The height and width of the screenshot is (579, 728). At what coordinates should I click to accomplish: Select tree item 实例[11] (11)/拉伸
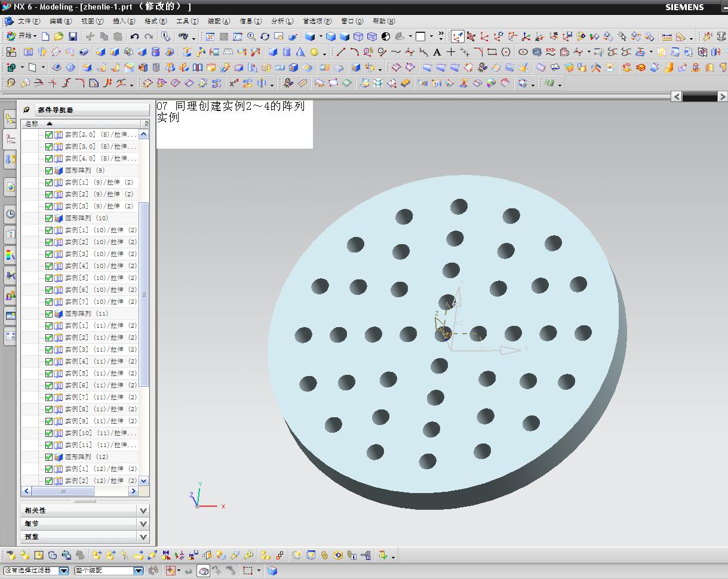coord(100,445)
